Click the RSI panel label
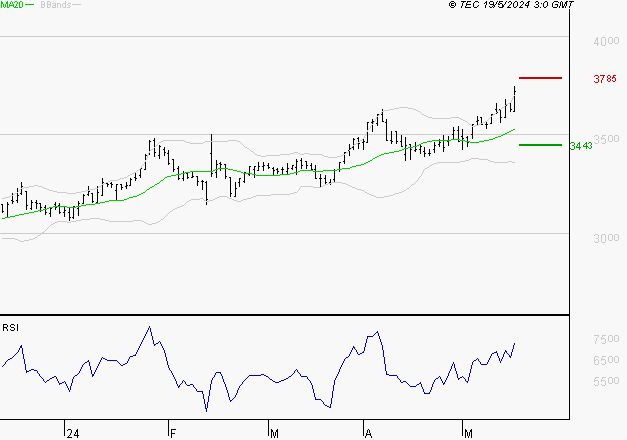Image resolution: width=627 pixels, height=440 pixels. (10, 328)
